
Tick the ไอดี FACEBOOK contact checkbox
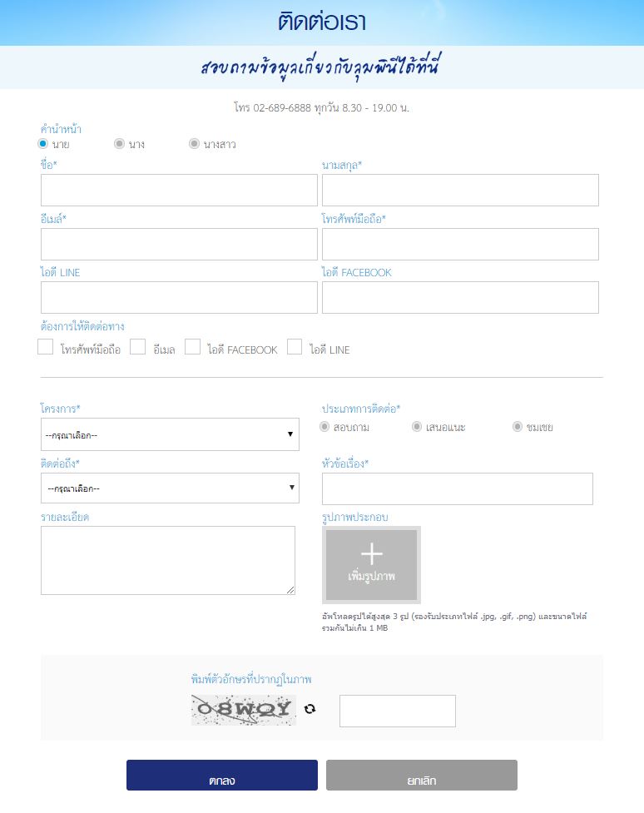point(193,347)
